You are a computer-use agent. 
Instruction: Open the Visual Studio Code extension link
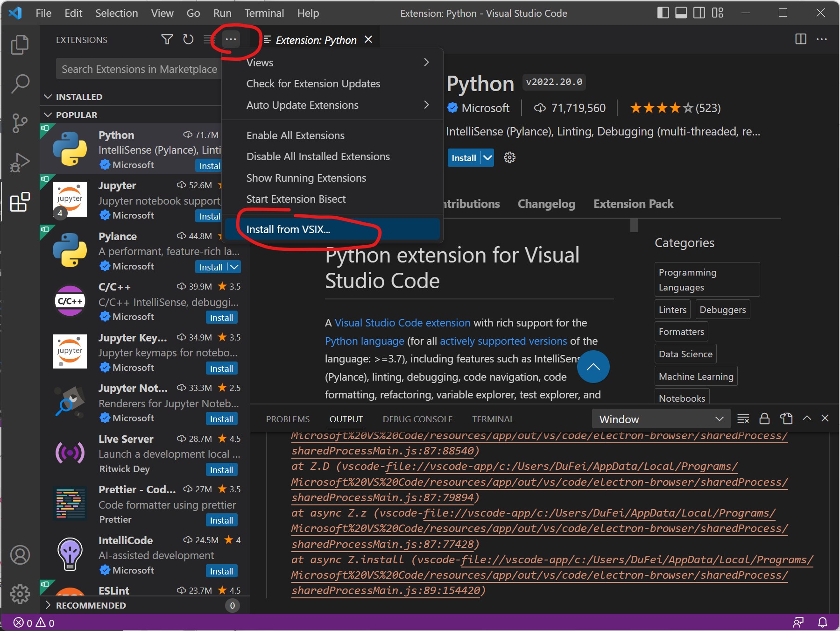click(402, 323)
